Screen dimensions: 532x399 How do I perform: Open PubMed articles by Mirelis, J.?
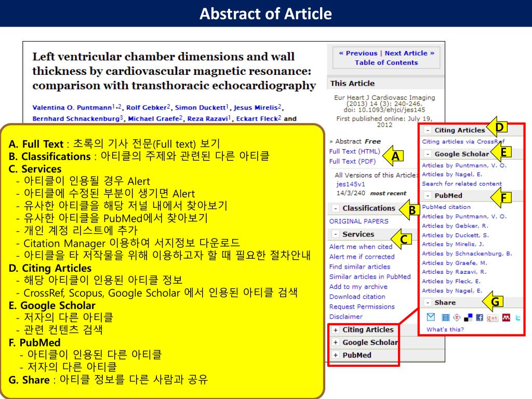[x=453, y=244]
